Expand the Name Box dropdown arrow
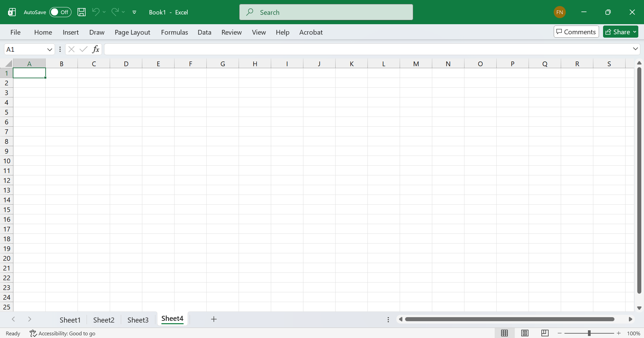The height and width of the screenshot is (338, 644). 50,49
